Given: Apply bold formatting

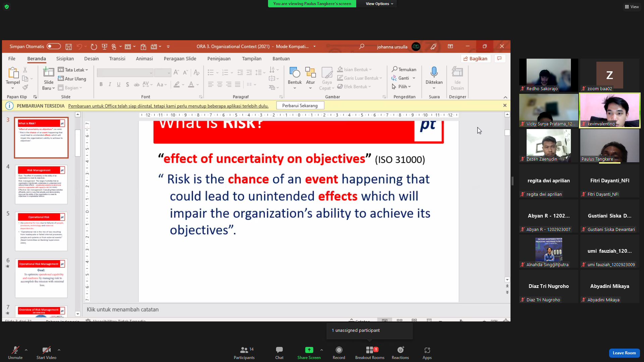Looking at the screenshot, I should [101, 84].
